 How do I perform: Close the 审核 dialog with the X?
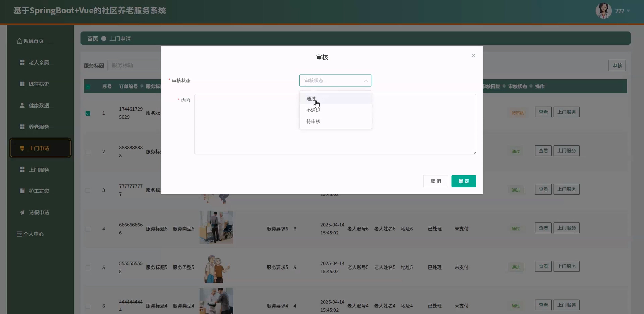473,55
